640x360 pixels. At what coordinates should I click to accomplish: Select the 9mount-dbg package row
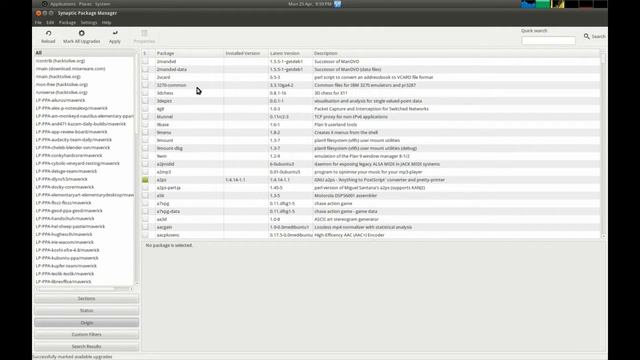371,148
